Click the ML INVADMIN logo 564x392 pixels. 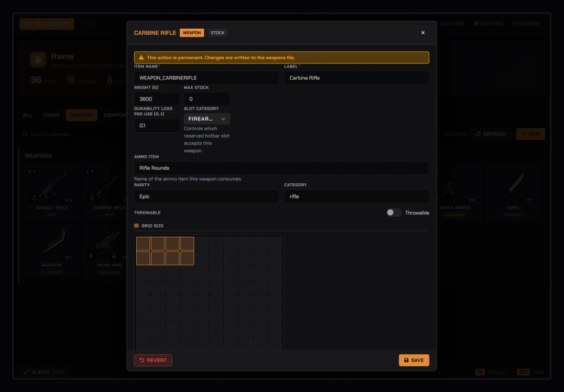click(x=47, y=24)
